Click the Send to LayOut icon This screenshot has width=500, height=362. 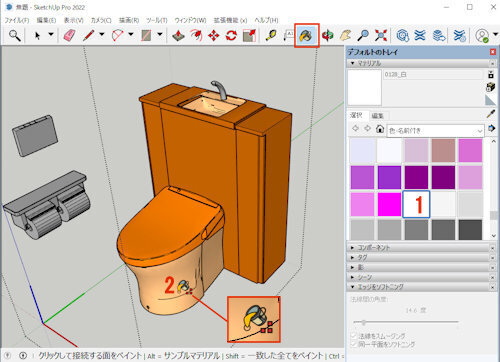tap(439, 35)
